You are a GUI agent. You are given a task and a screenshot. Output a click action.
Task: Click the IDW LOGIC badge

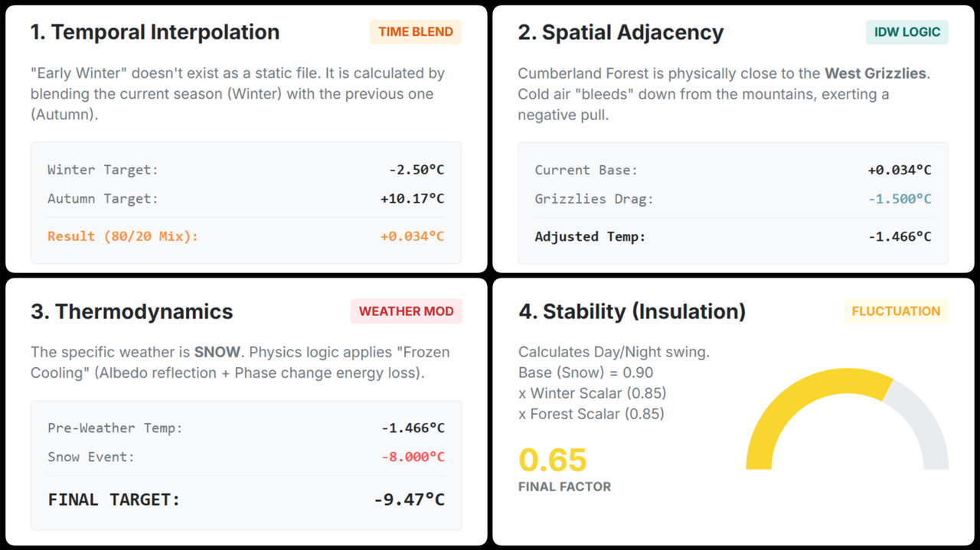(907, 32)
